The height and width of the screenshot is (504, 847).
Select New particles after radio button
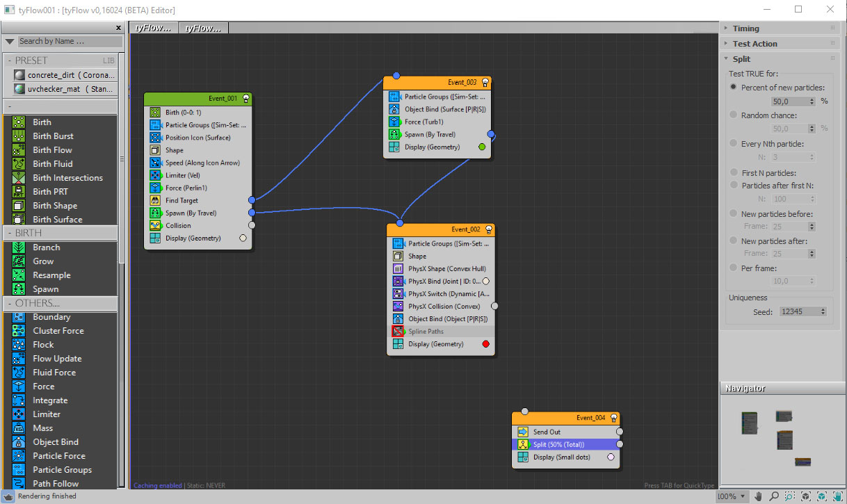734,241
